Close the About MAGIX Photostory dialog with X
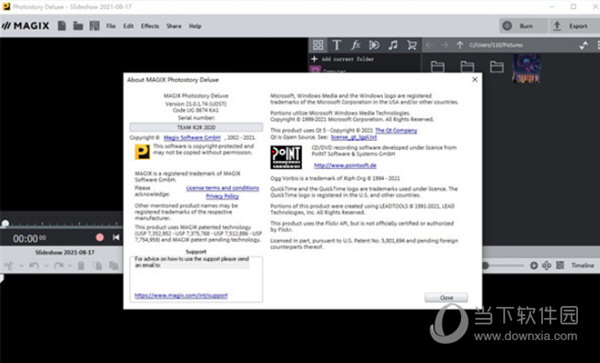The image size is (600, 363). tap(475, 80)
